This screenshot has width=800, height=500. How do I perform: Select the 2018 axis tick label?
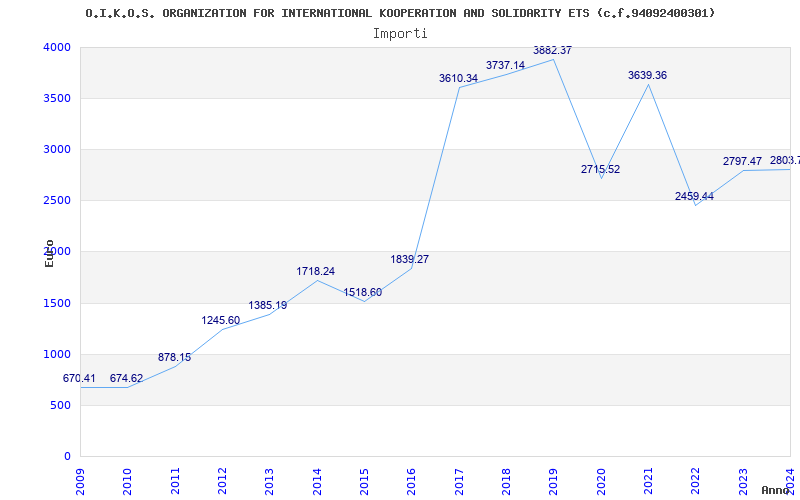pos(506,482)
